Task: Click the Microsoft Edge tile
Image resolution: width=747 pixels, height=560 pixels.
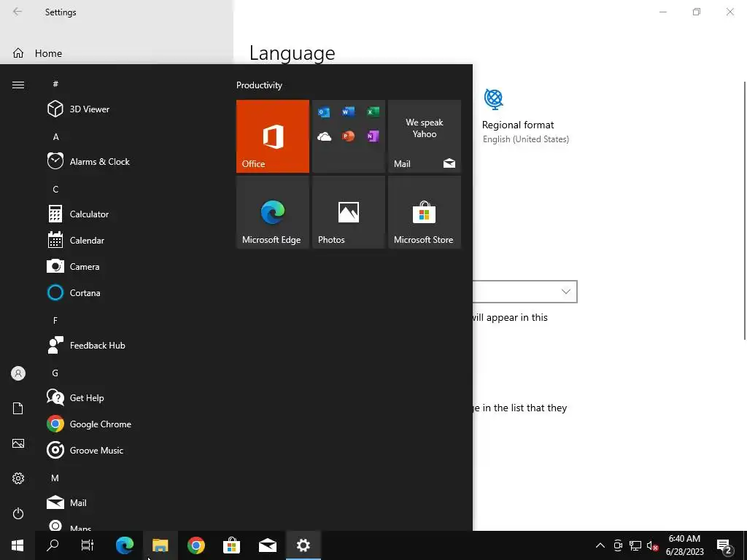Action: [x=273, y=212]
